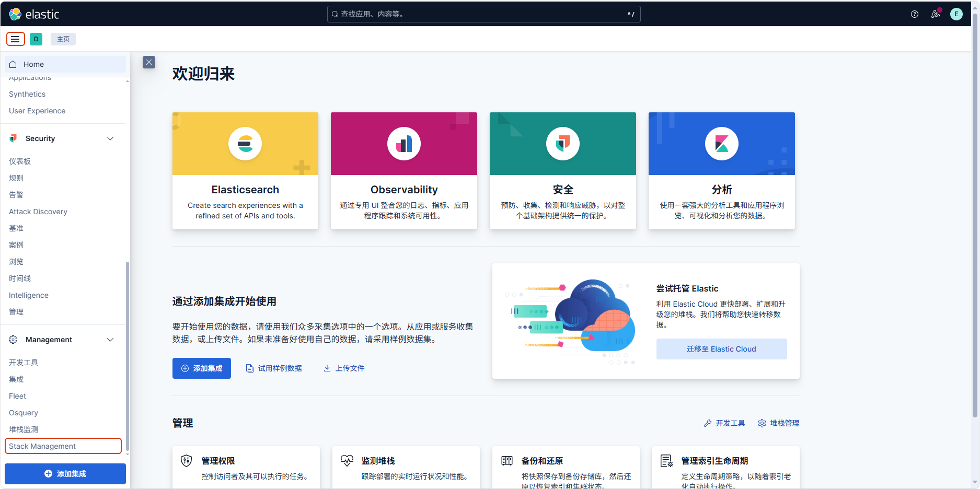The image size is (980, 489).
Task: Click the Management gear icon in sidebar
Action: tap(13, 340)
